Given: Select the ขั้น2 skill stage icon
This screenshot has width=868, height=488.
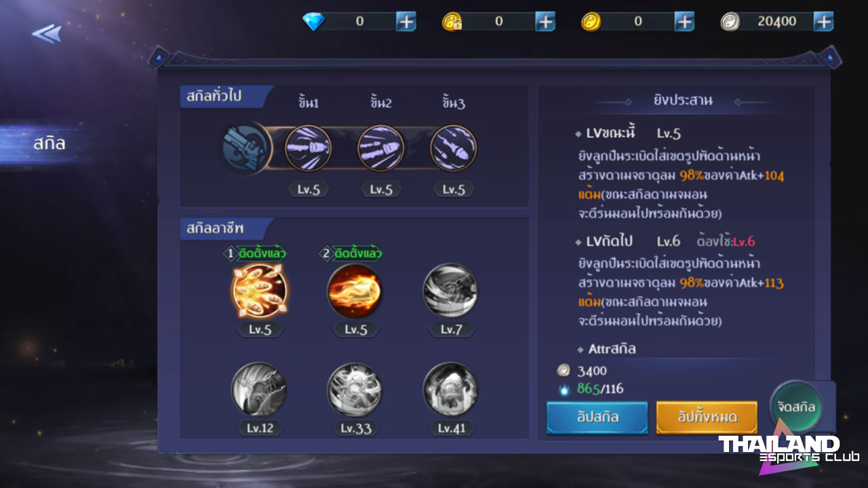Looking at the screenshot, I should (381, 148).
